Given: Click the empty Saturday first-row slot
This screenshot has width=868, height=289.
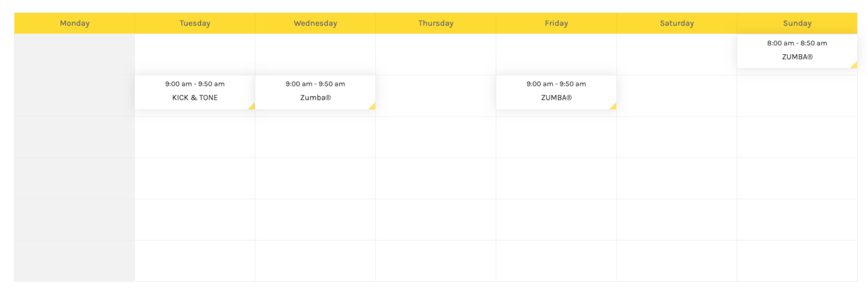Looking at the screenshot, I should pyautogui.click(x=676, y=54).
